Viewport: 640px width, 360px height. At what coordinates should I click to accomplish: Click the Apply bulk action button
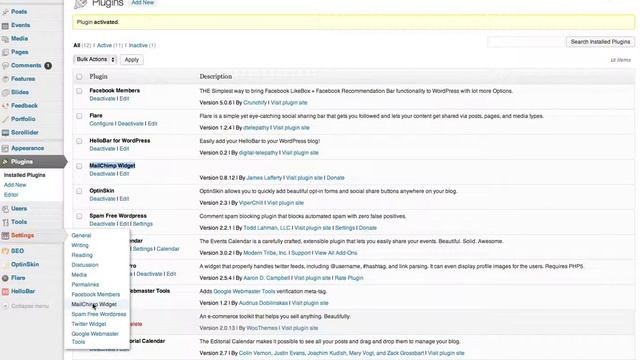pyautogui.click(x=131, y=60)
